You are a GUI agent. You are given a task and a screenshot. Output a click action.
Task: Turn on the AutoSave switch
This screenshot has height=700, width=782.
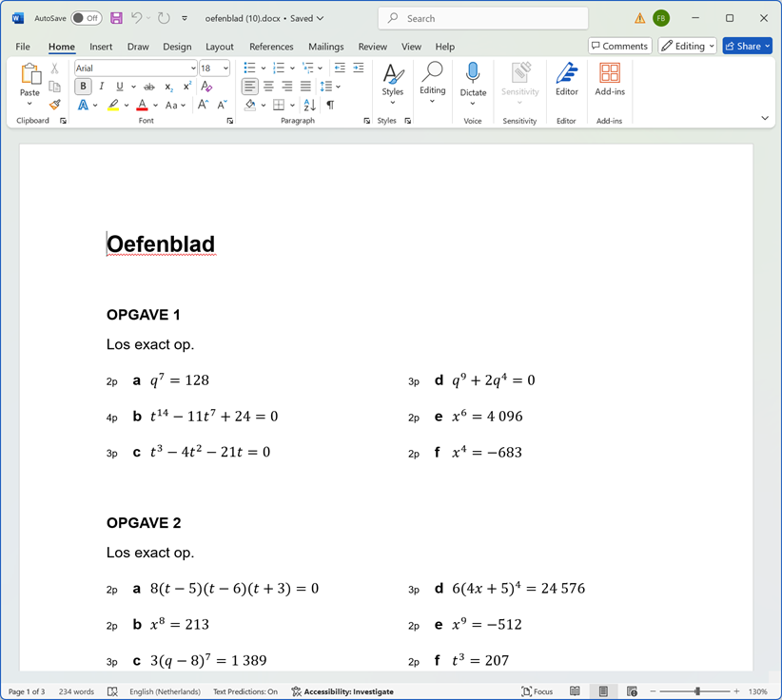(x=87, y=18)
